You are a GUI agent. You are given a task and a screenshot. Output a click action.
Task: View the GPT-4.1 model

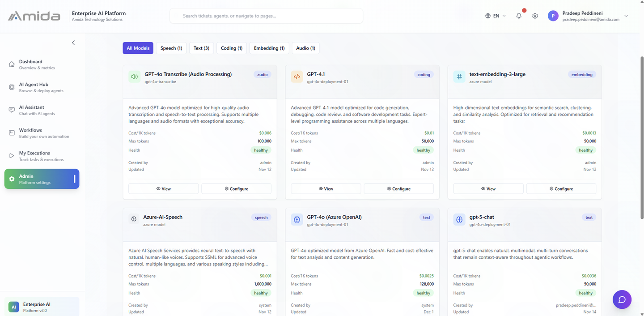click(x=326, y=188)
